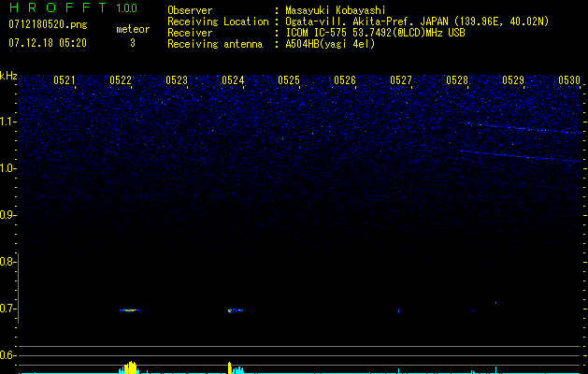
Task: Click the yellow power spike under 0524
Action: click(230, 367)
